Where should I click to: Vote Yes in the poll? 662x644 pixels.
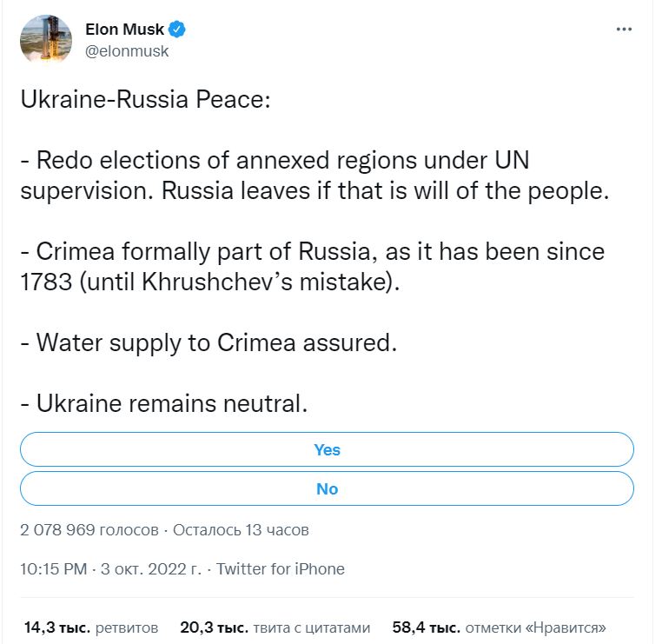327,449
